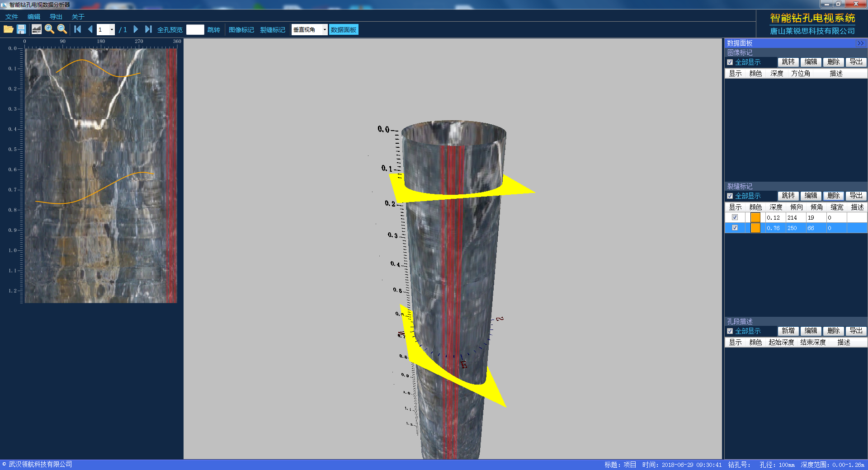Jump to last page arrow icon

148,29
